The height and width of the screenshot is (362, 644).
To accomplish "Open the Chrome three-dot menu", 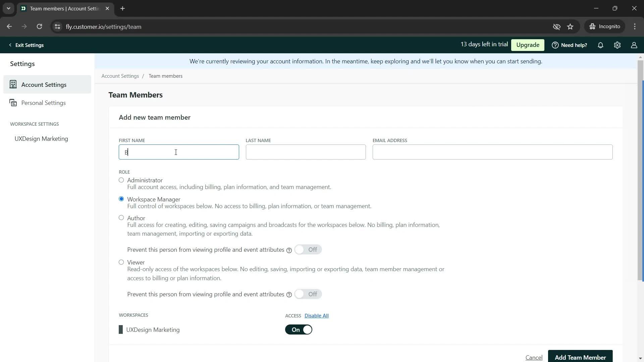I will click(x=635, y=26).
